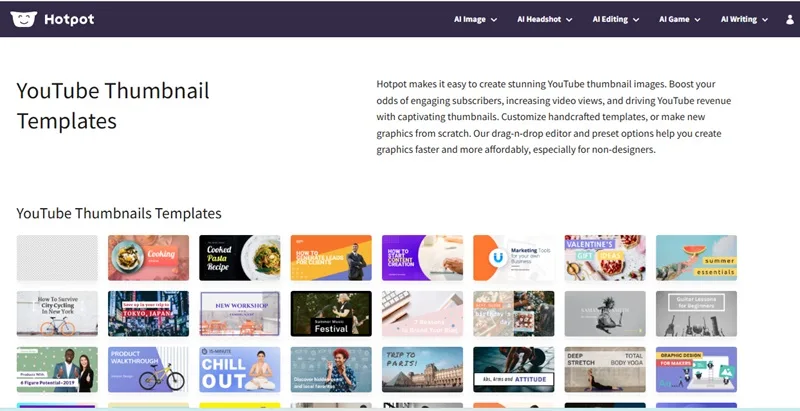This screenshot has width=800, height=411.
Task: Select the blank transparent template thumbnail
Action: pos(57,258)
